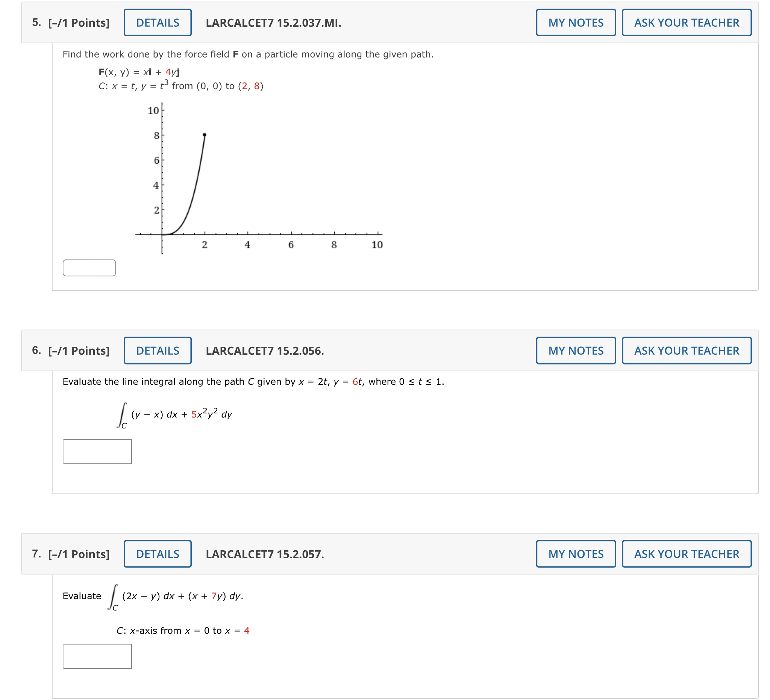Open DETAILS for problem 7
This screenshot has width=770, height=700.
click(157, 554)
